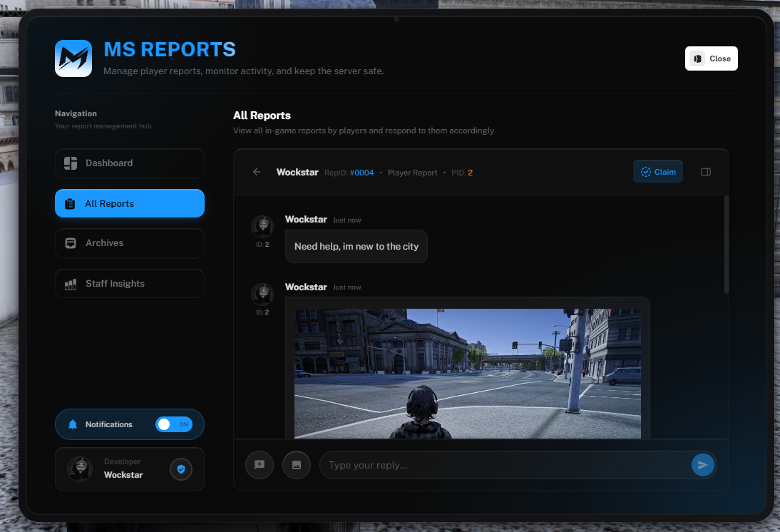The image size is (780, 532).
Task: Click the 'Player Report' label in header
Action: (412, 173)
